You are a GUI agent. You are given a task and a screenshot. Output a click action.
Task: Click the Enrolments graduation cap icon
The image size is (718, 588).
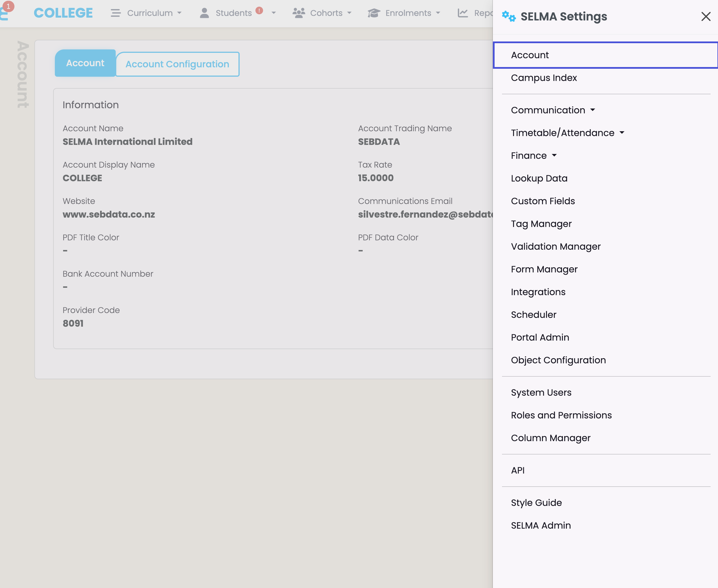pos(374,13)
